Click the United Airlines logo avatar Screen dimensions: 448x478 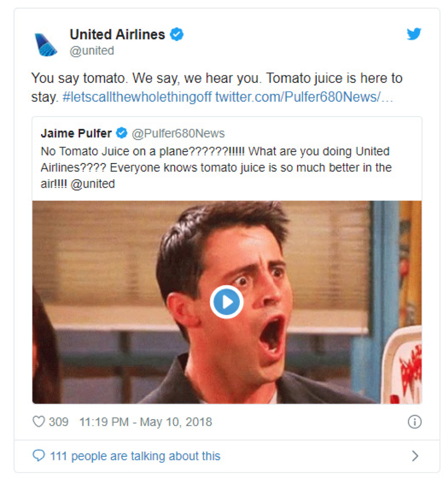coord(46,43)
